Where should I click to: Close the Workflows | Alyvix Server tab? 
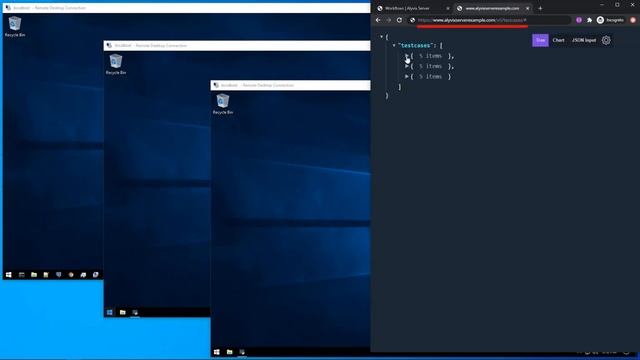tap(447, 8)
